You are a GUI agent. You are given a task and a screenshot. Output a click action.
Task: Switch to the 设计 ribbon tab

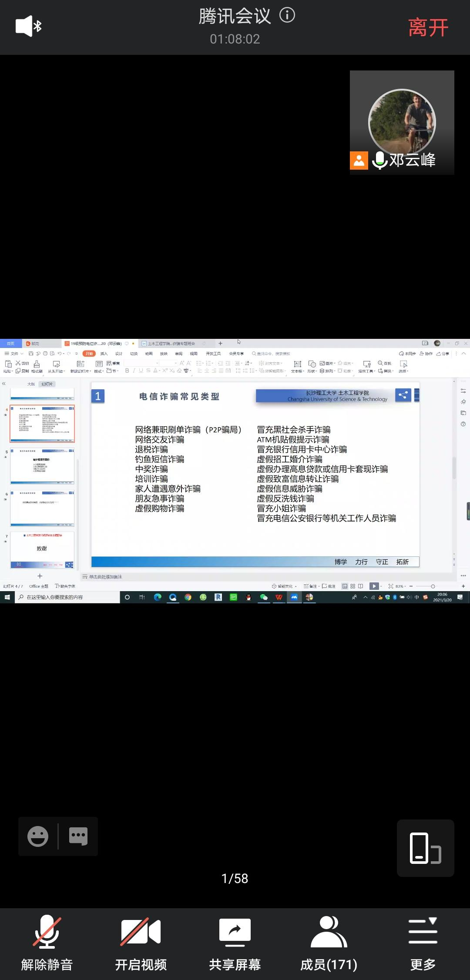(x=119, y=354)
